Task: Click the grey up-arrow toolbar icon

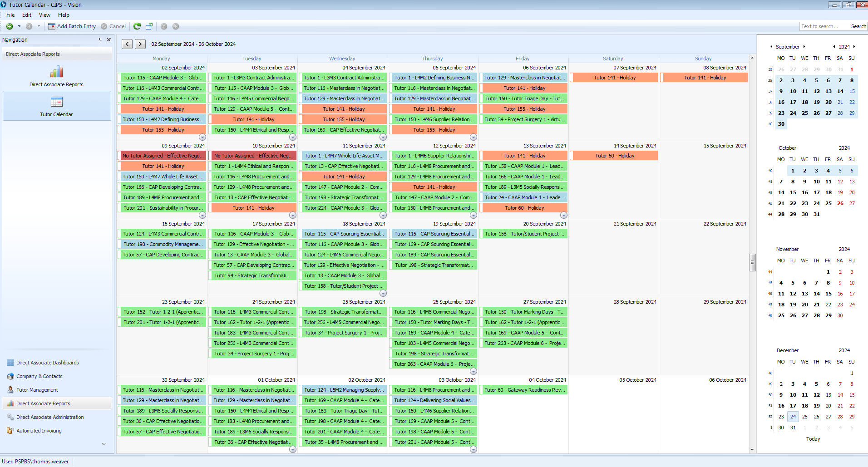Action: [x=164, y=26]
